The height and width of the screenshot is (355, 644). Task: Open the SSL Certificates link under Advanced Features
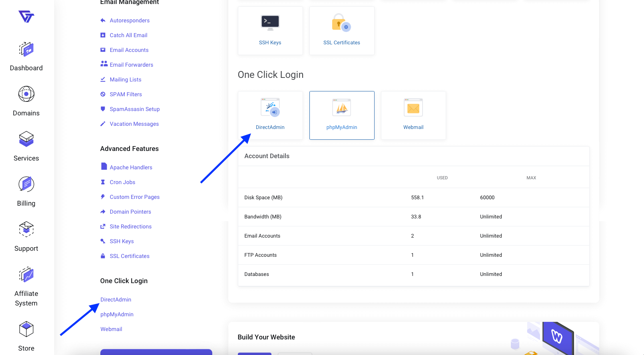[130, 256]
